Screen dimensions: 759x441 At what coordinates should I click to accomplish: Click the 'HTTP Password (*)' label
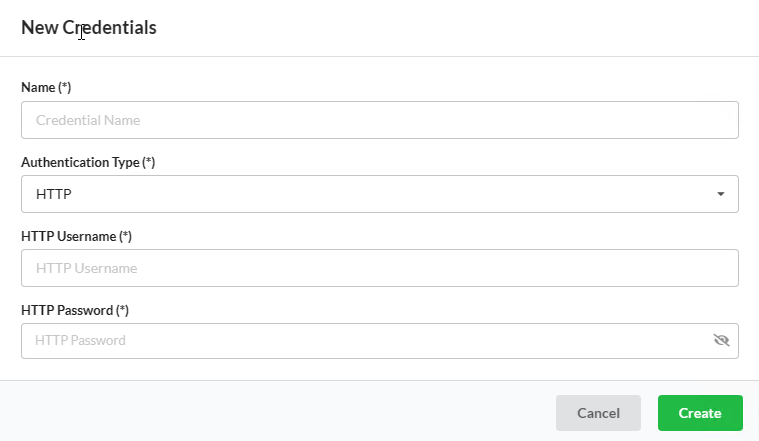75,310
